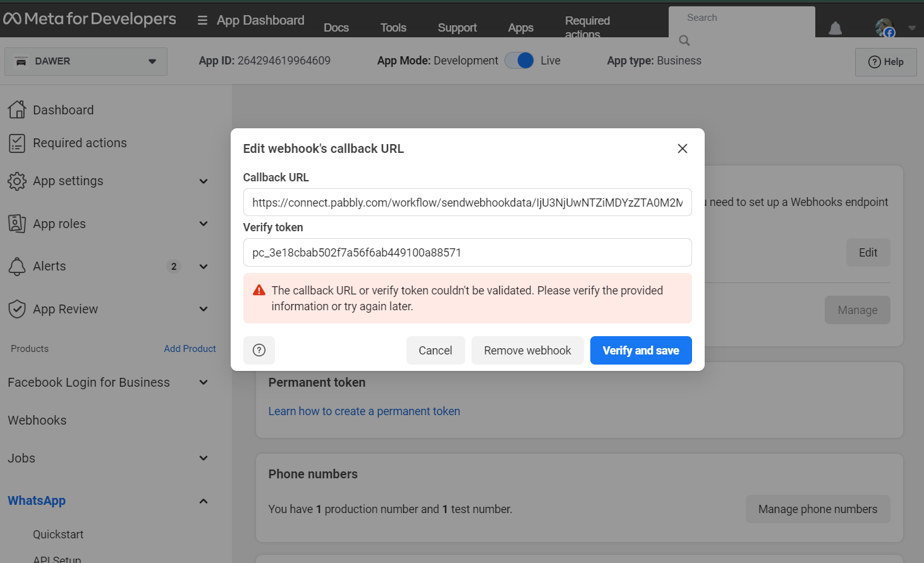Click the Help button
The image size is (924, 563).
click(x=886, y=62)
